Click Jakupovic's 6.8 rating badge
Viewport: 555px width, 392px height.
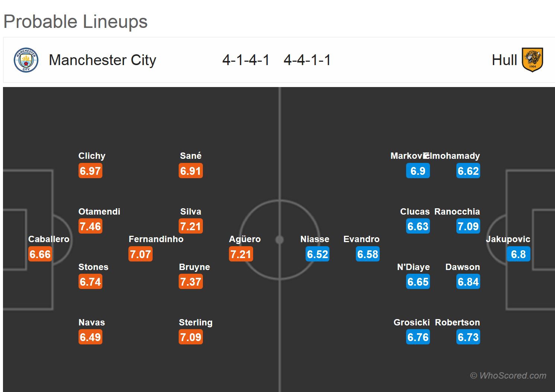point(518,254)
